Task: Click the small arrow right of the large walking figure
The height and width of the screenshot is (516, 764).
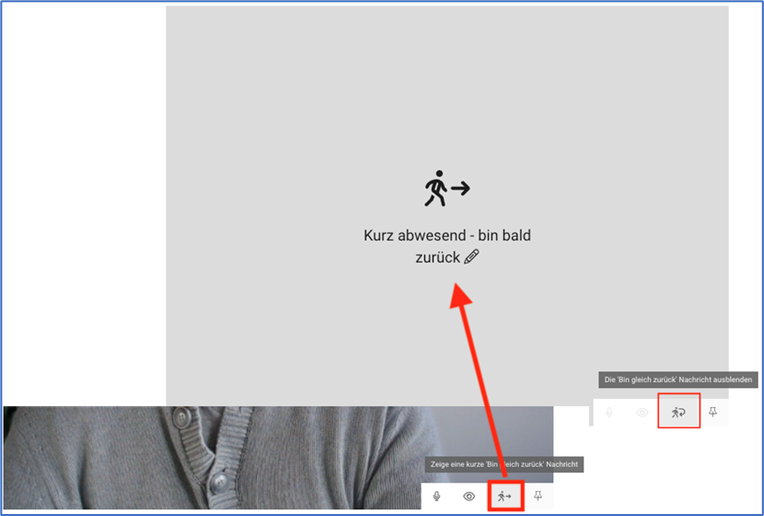Action: tap(460, 187)
